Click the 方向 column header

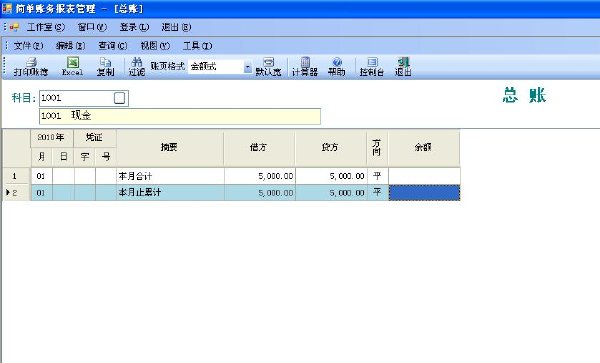tap(377, 148)
